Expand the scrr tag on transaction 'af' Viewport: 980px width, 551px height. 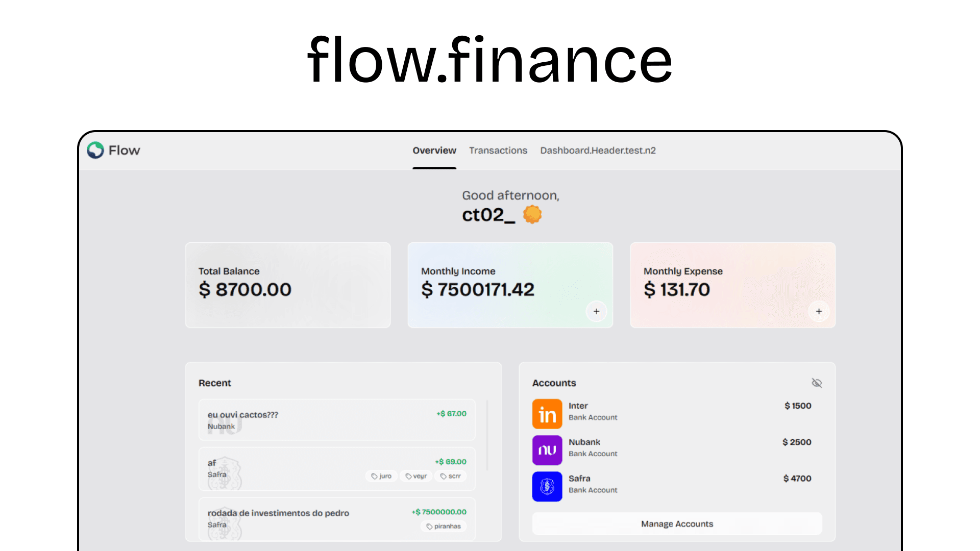(450, 475)
